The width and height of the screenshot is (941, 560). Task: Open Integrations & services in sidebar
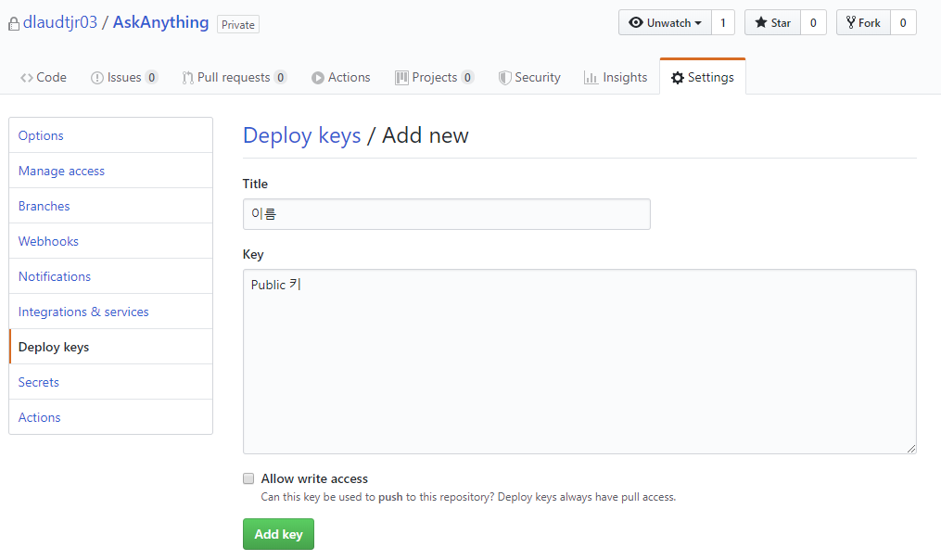(x=111, y=312)
